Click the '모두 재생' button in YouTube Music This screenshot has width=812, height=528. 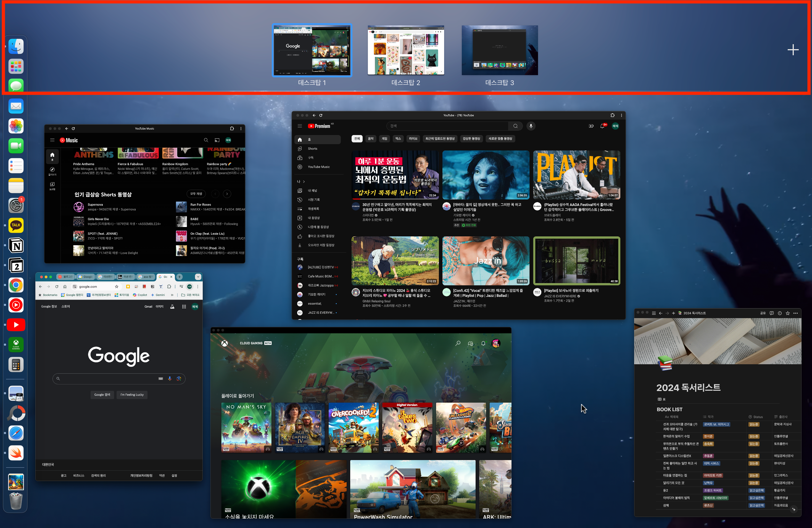(196, 194)
